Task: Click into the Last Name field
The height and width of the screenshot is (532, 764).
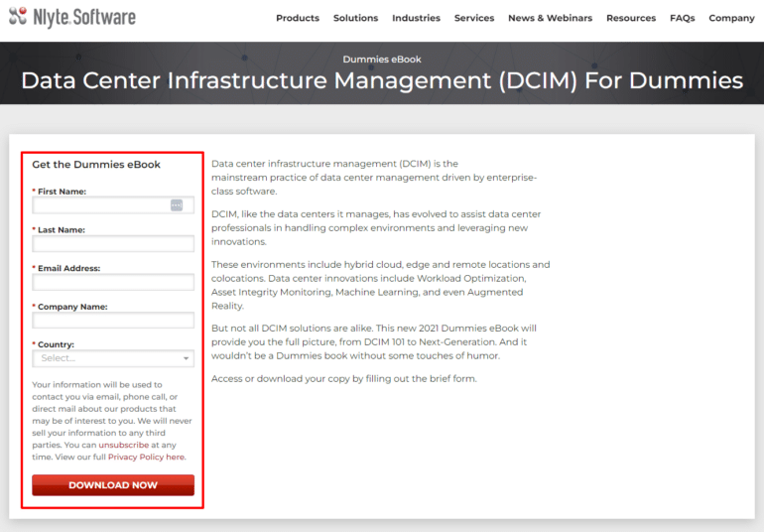Action: (x=113, y=244)
